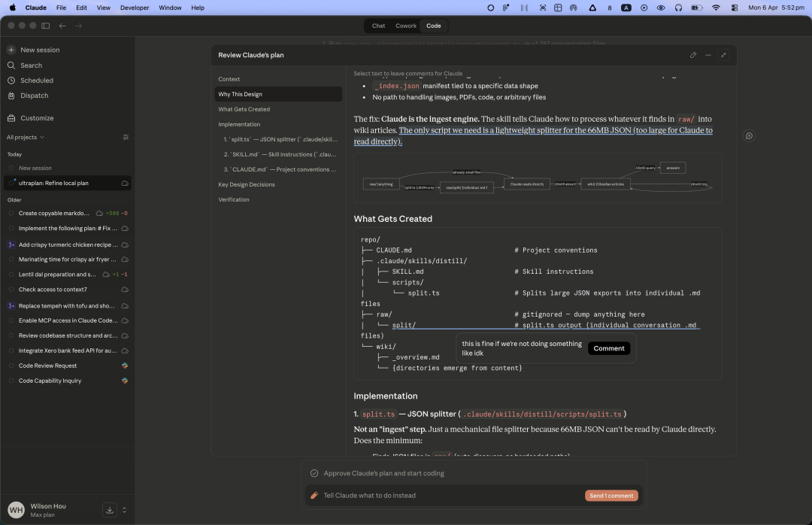
Task: Collapse the plan review panel with arrows icon
Action: 723,55
